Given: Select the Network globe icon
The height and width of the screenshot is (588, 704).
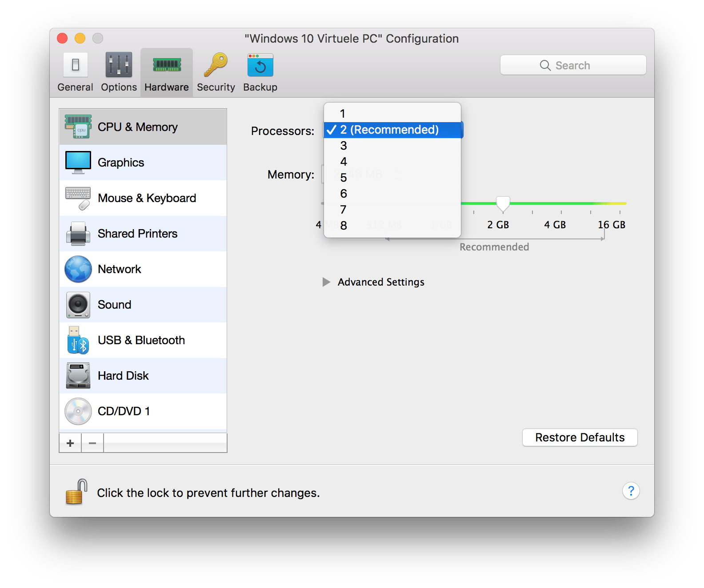Looking at the screenshot, I should coord(78,269).
